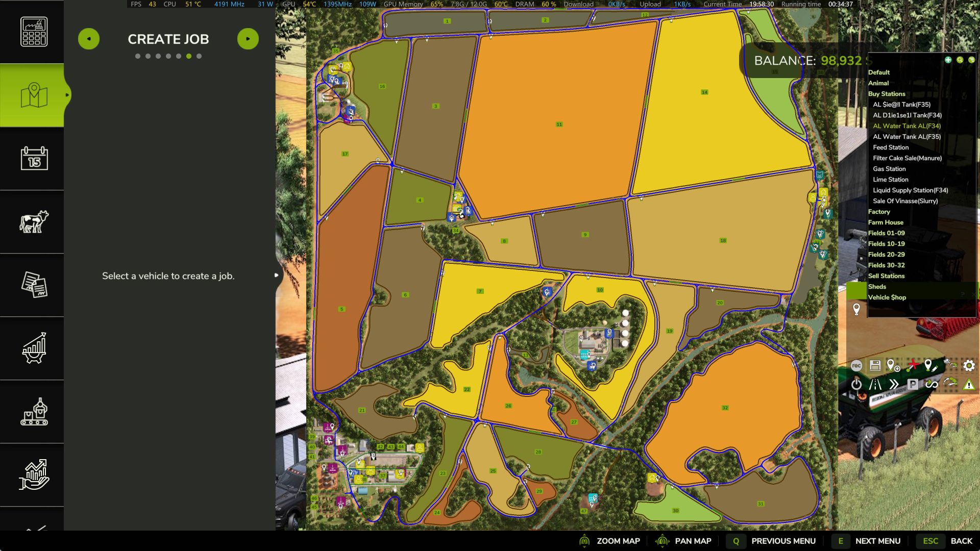980x551 pixels.
Task: Click the save floppy disk icon
Action: (875, 365)
